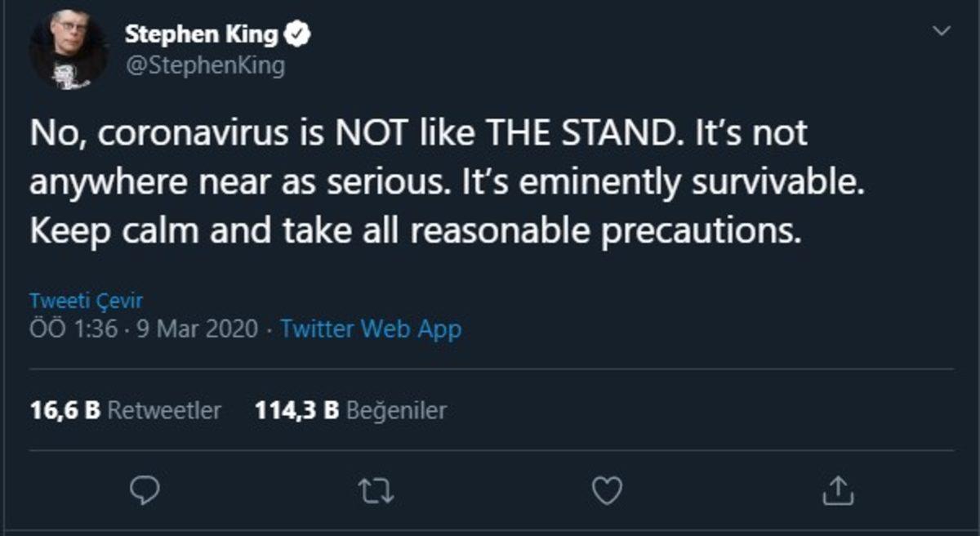Open the share options icon
The width and height of the screenshot is (980, 536).
pos(839,490)
